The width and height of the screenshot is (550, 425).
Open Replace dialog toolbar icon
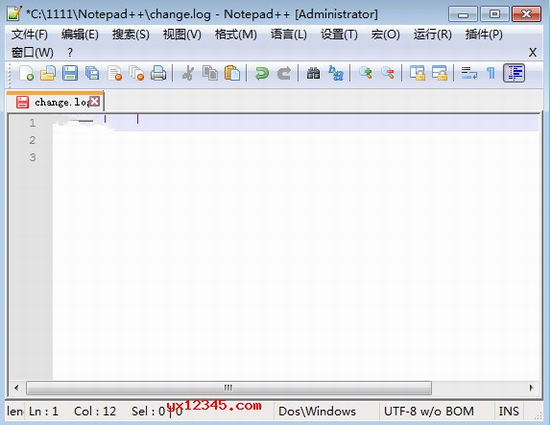click(x=336, y=73)
